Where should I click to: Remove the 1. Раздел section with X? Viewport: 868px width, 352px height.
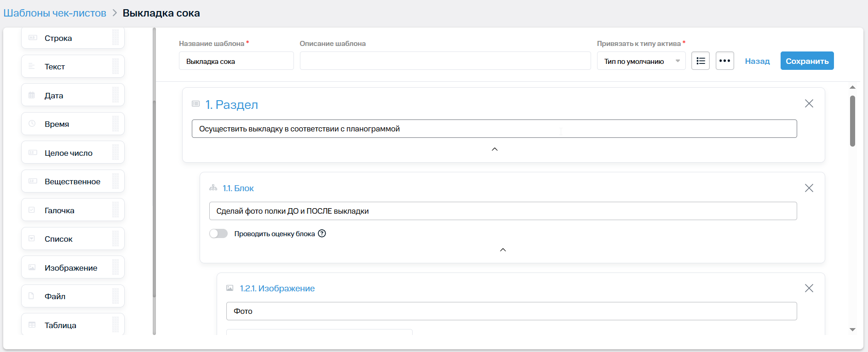[x=809, y=103]
